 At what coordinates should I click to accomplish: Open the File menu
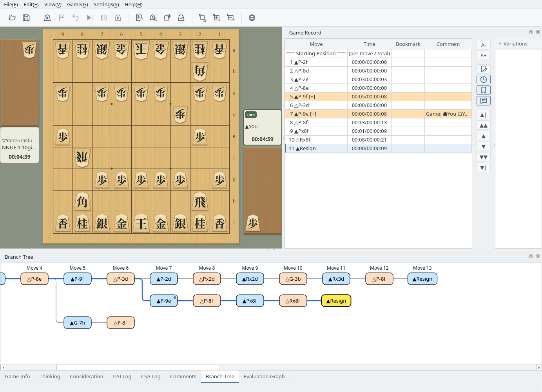click(11, 5)
